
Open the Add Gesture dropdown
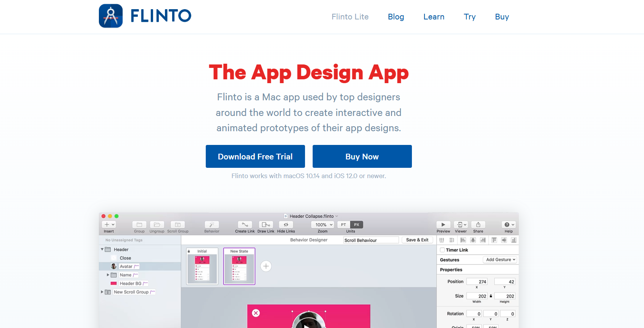(500, 260)
